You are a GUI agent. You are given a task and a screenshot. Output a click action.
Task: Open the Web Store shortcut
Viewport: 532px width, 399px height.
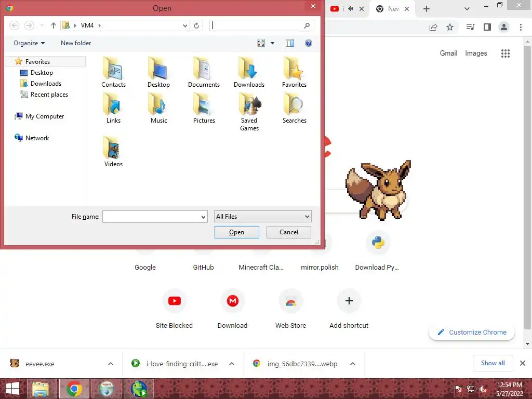click(290, 308)
